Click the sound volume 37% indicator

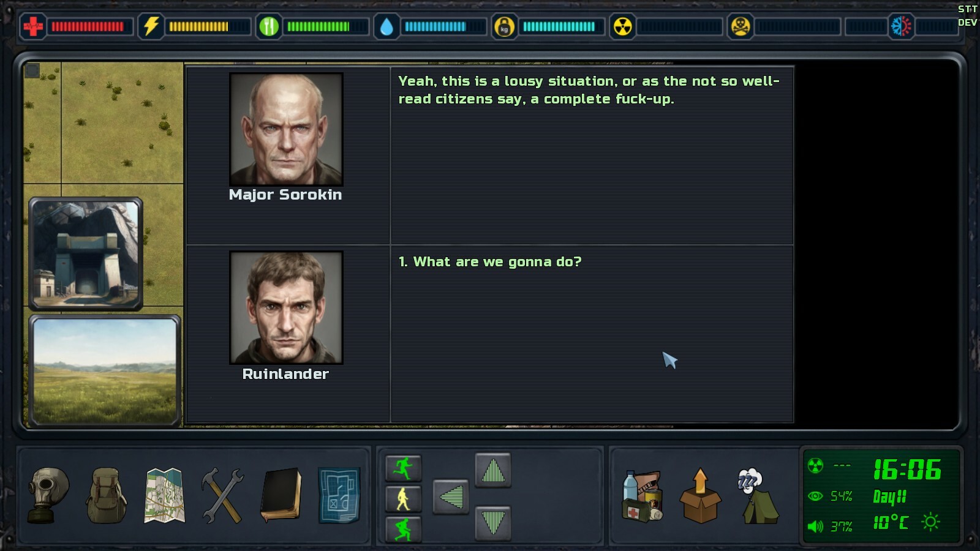[830, 526]
